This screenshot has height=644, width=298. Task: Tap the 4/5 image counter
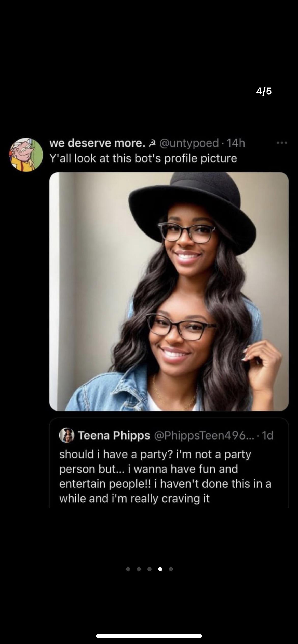coord(264,91)
